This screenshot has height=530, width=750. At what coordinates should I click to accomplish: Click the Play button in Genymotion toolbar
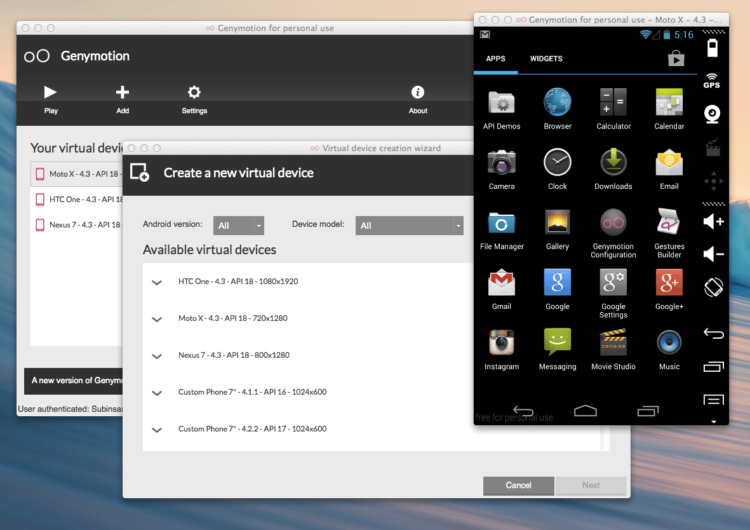click(x=50, y=99)
